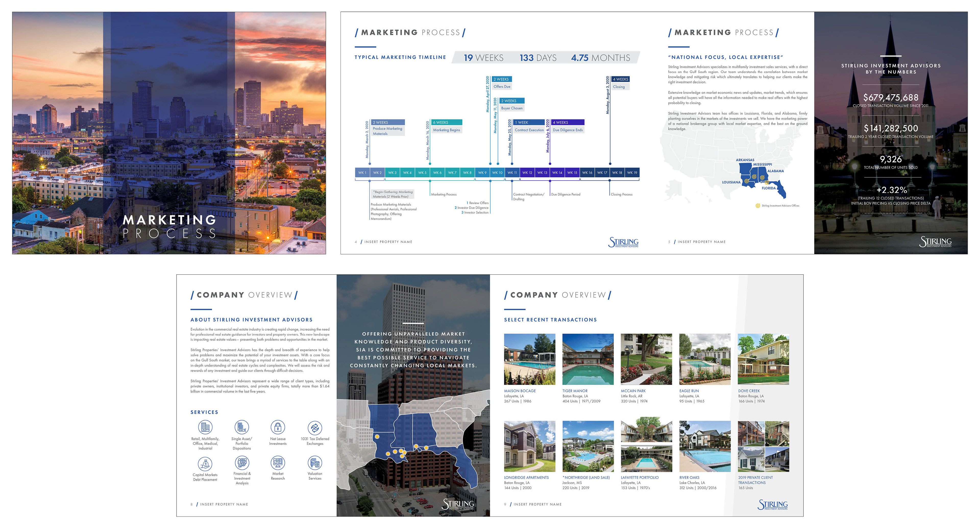Click the Financial & Investment Analysis icon

(x=242, y=463)
